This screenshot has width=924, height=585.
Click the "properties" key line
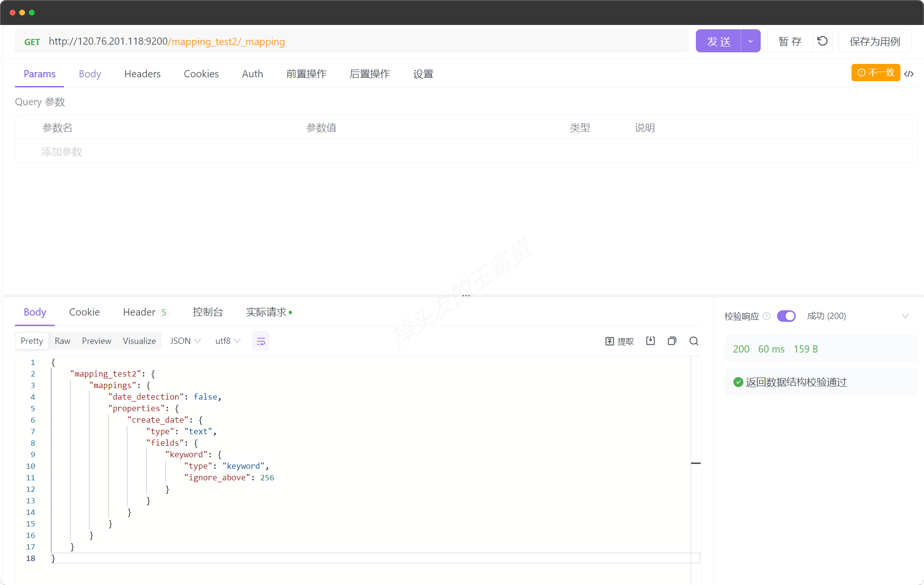coord(144,408)
